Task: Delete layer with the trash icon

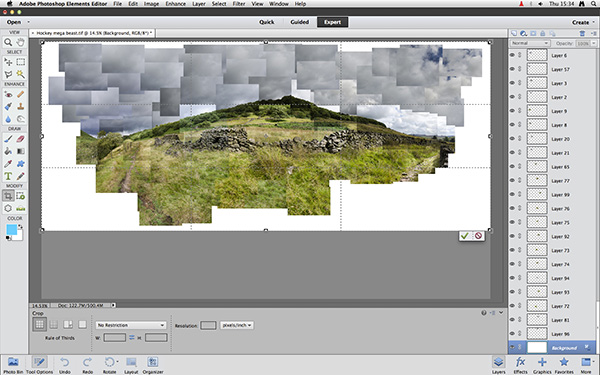Action: click(x=582, y=33)
